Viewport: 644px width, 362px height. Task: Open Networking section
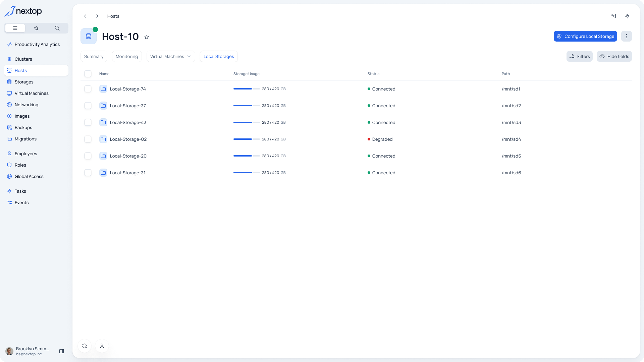[x=36, y=105]
